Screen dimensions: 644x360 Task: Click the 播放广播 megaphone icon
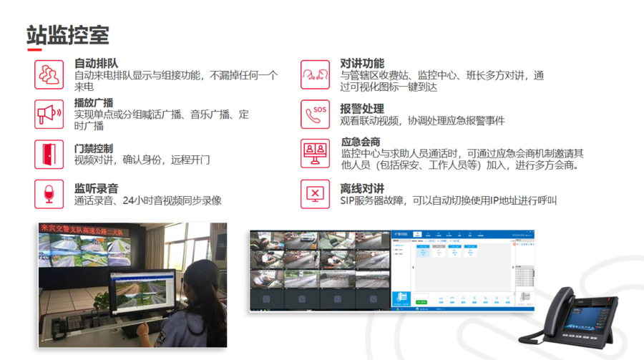tap(49, 114)
